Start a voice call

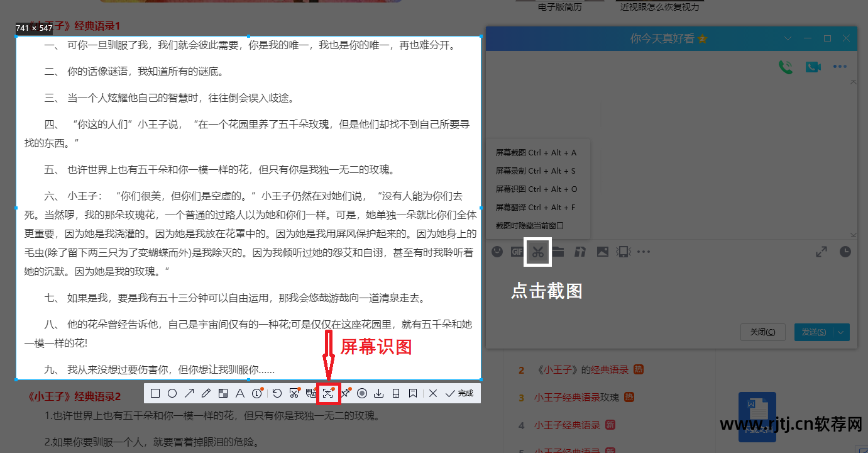(x=786, y=67)
